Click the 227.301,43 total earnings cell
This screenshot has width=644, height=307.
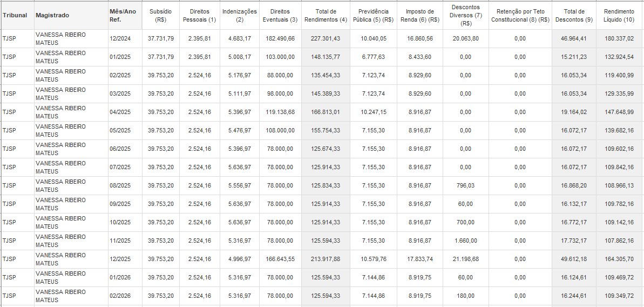326,38
